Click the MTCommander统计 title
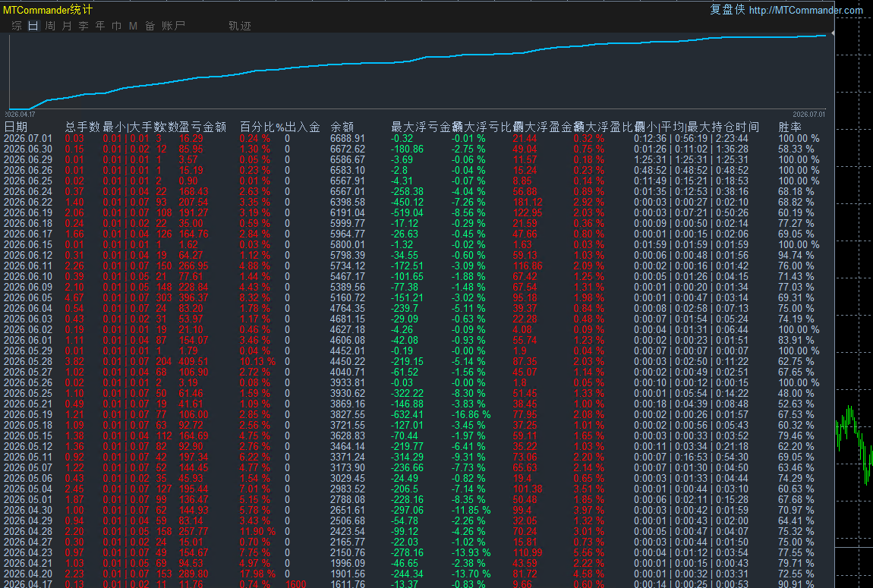The height and width of the screenshot is (588, 873). click(48, 9)
